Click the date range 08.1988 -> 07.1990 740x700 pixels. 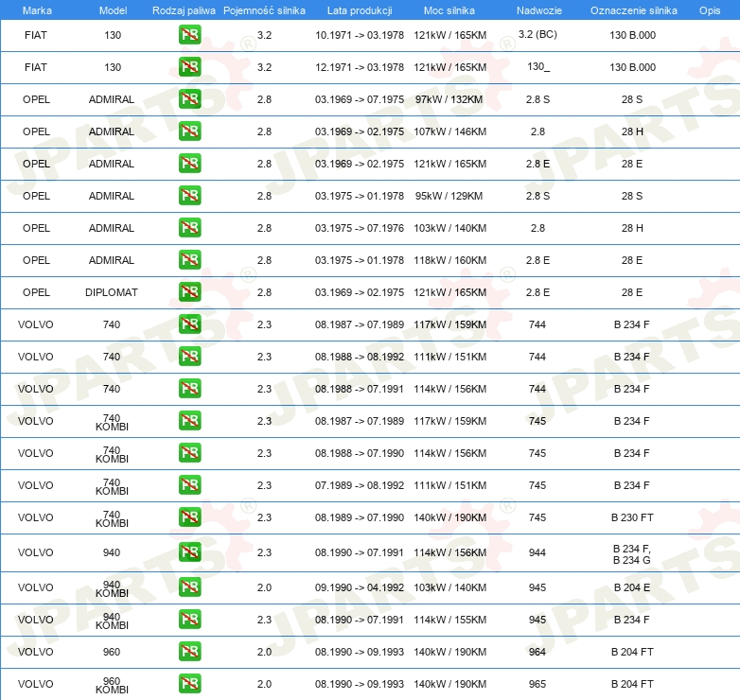(x=360, y=453)
